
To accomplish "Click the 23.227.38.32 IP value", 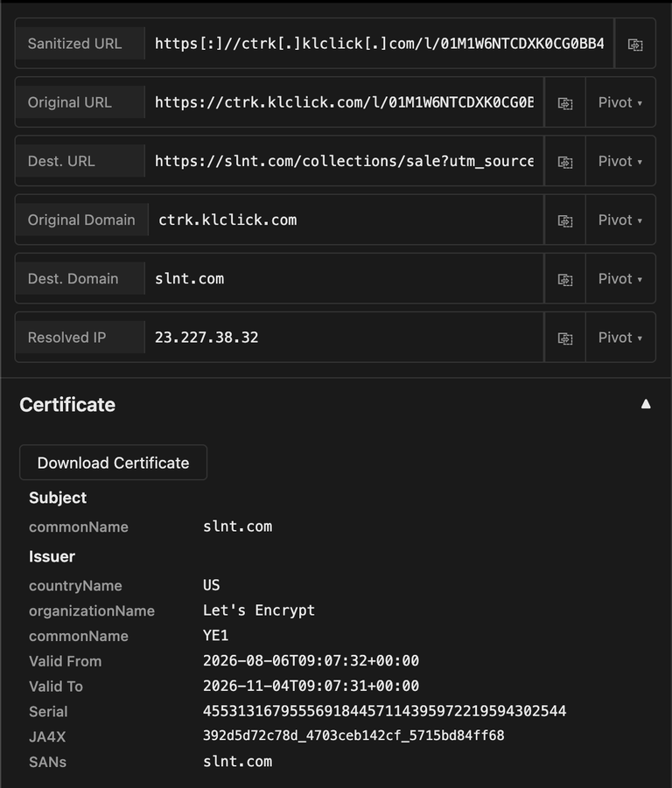I will [x=206, y=338].
